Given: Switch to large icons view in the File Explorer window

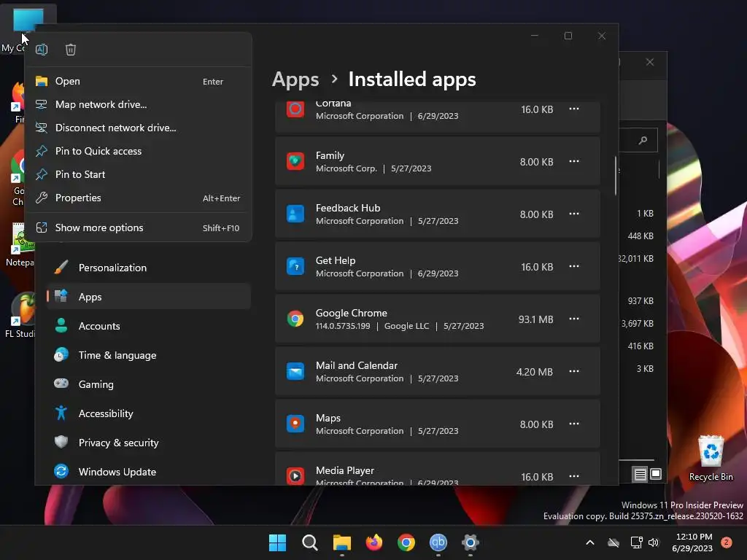Looking at the screenshot, I should pos(656,474).
